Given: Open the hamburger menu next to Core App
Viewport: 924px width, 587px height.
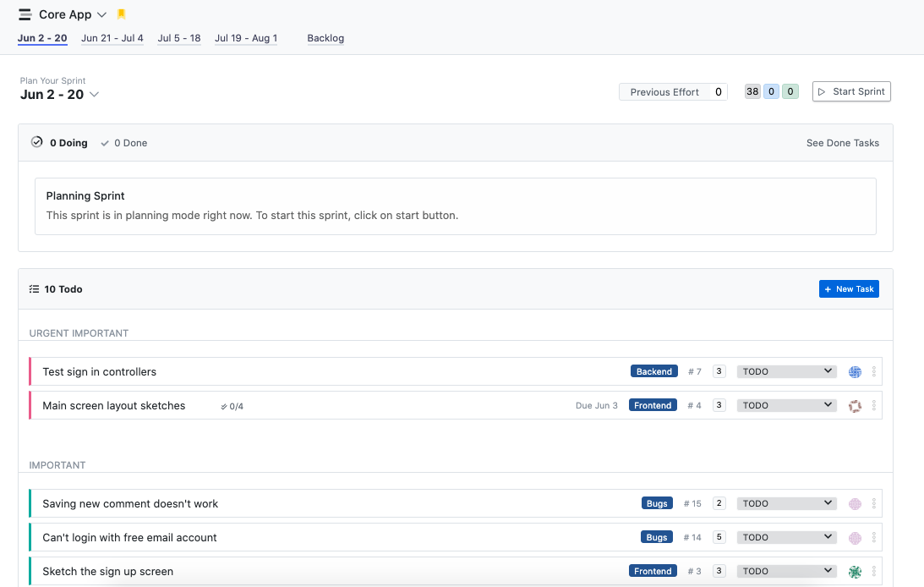Looking at the screenshot, I should click(25, 14).
